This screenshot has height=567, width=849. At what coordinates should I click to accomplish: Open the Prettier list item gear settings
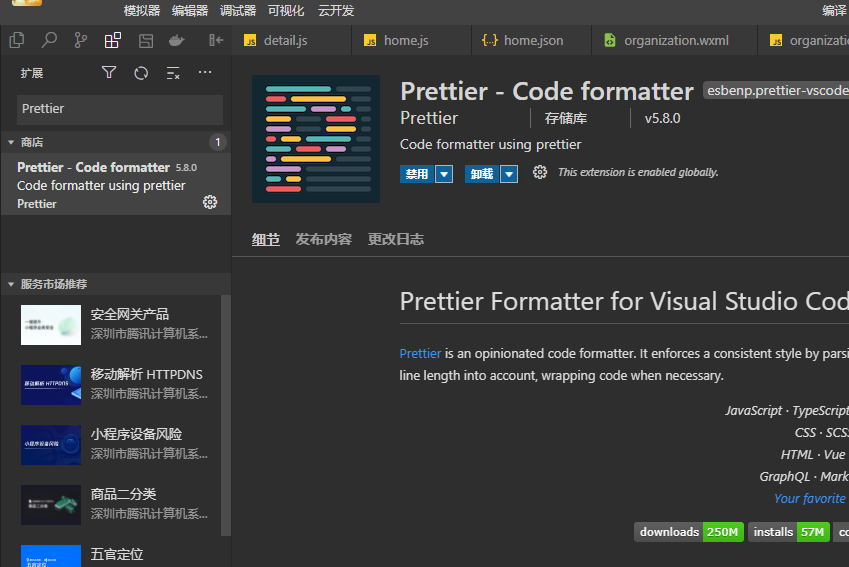coord(210,203)
